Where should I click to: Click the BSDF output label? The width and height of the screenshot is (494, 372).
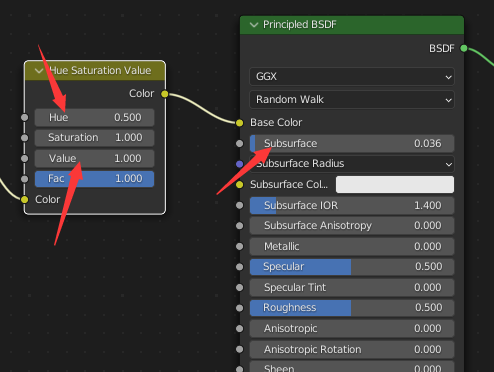click(x=442, y=49)
